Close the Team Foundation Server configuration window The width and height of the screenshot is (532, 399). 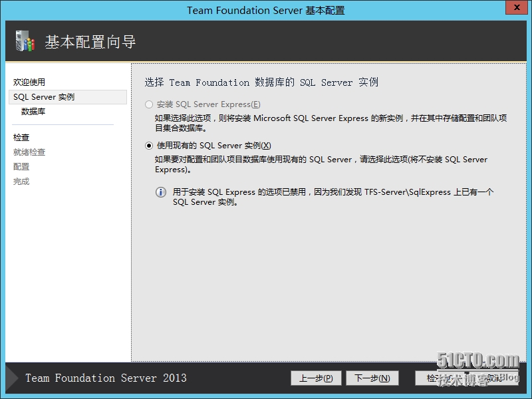(x=517, y=7)
